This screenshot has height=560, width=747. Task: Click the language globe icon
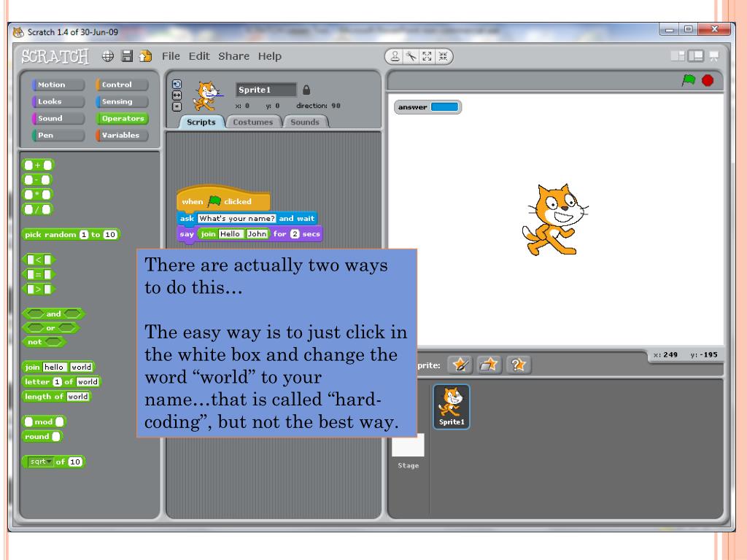coord(108,56)
